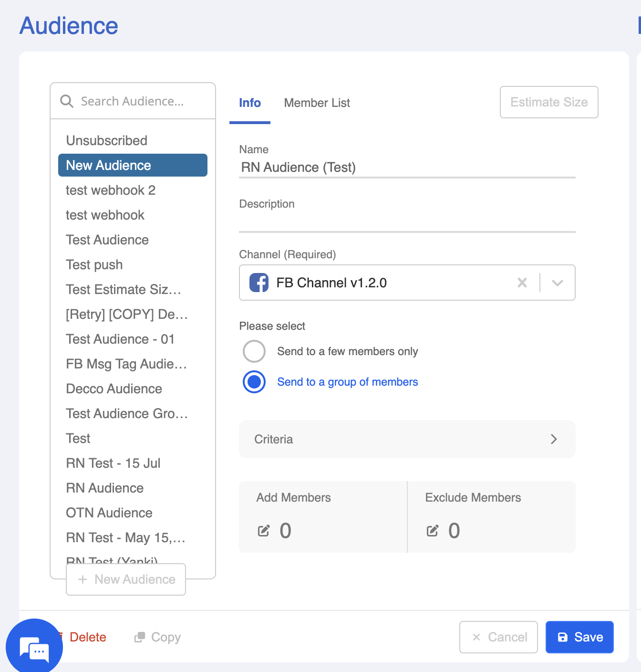This screenshot has height=672, width=641.
Task: Click the Copy audience icon
Action: pos(140,637)
